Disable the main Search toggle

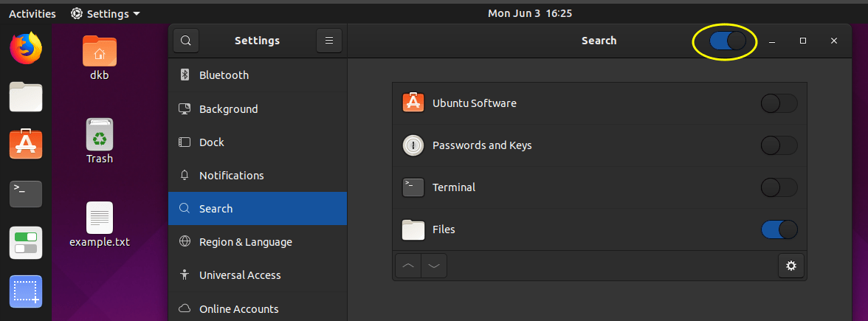[x=728, y=41]
